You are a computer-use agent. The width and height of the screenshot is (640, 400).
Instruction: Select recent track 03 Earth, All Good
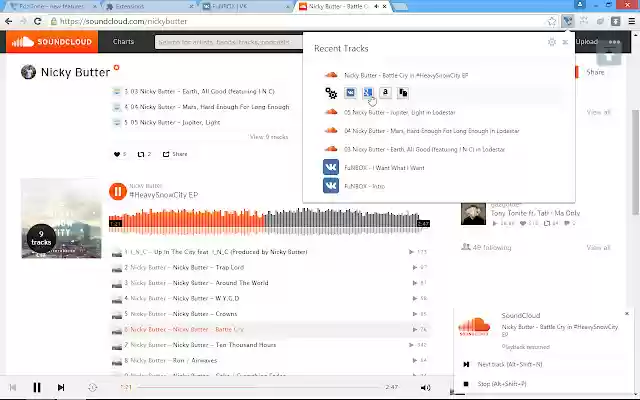point(424,149)
